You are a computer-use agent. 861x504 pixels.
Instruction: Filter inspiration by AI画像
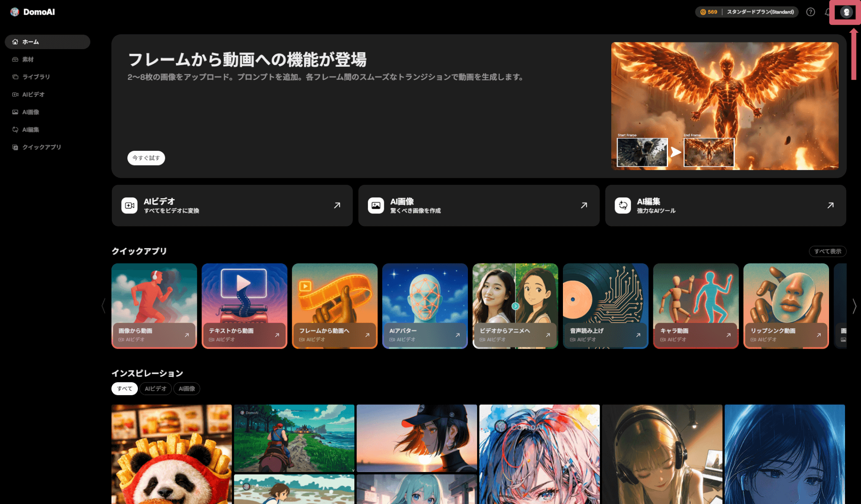tap(187, 388)
